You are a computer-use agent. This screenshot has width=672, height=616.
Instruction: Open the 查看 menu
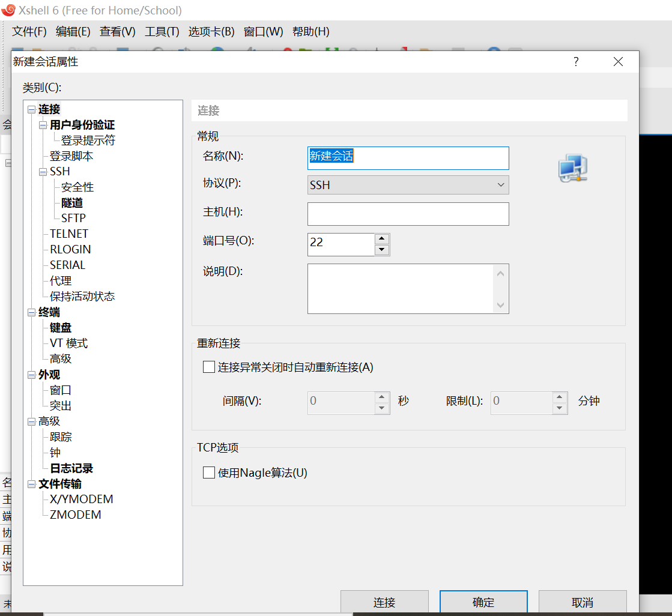117,31
